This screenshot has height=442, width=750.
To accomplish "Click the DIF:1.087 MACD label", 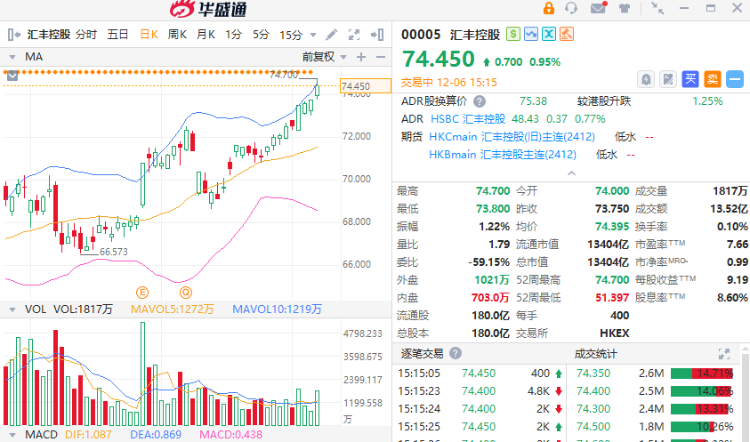I will (88, 435).
